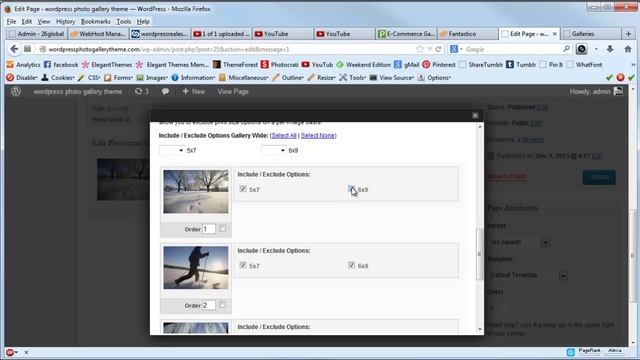Screen dimensions: 640x360
Task: Click the modal vertical scrollbar handle
Action: (x=479, y=254)
